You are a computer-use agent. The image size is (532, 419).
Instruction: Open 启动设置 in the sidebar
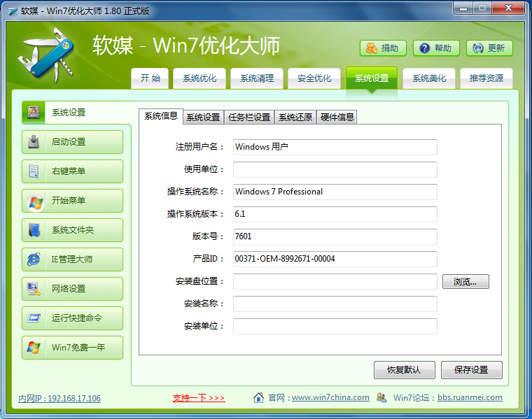[72, 142]
